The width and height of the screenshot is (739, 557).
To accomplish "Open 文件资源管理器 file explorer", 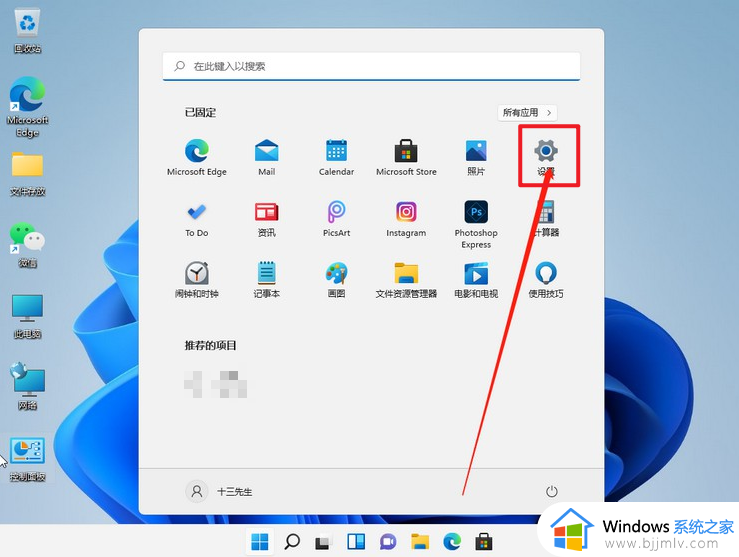I will tap(406, 279).
